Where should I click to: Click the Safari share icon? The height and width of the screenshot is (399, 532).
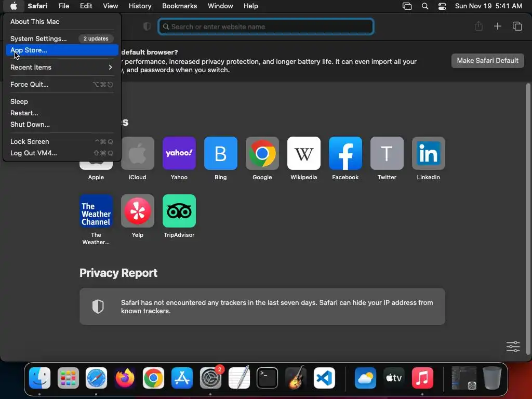(x=478, y=26)
